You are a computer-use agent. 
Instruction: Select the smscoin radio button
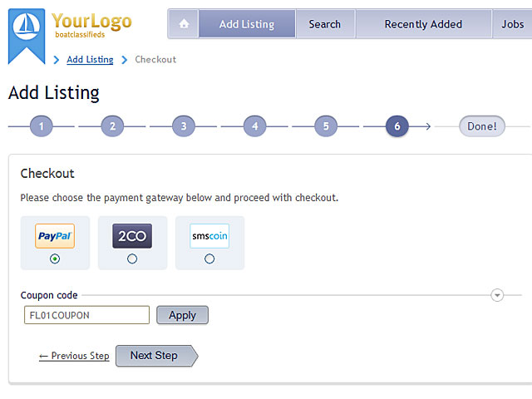click(x=209, y=259)
